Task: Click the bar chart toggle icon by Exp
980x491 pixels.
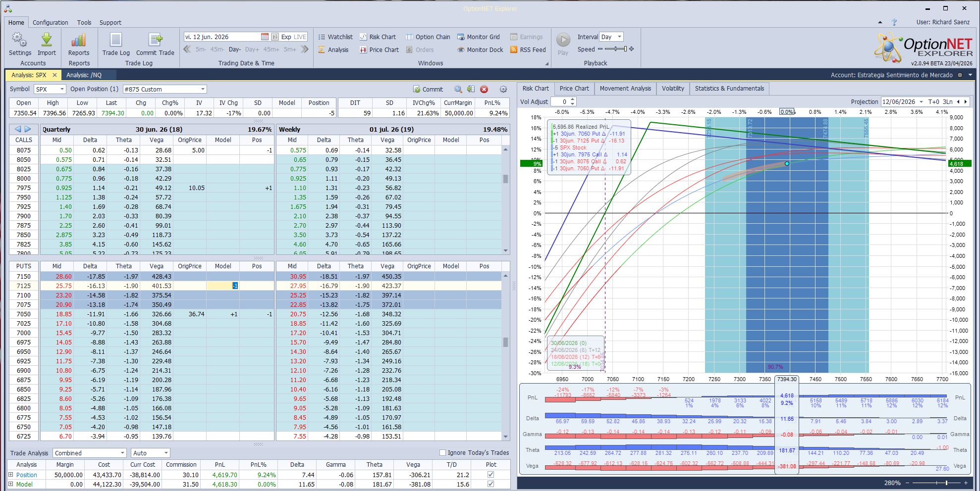Action: (x=275, y=37)
